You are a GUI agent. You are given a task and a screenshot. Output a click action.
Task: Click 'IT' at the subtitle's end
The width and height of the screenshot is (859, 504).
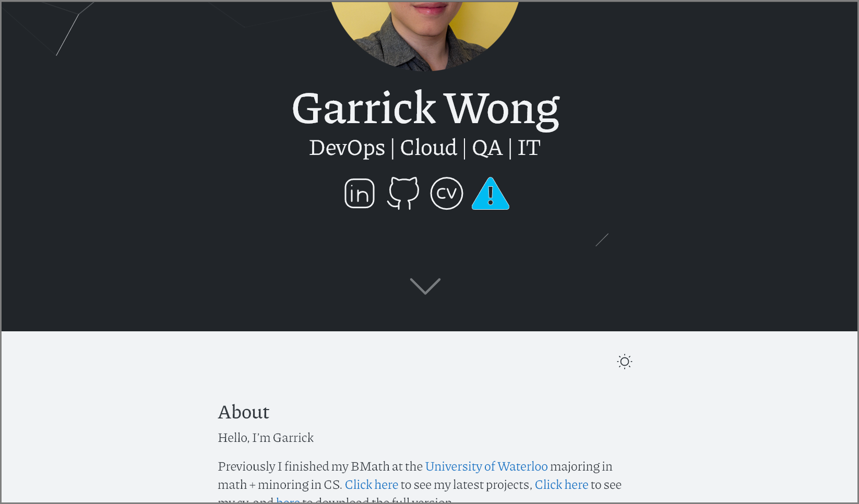[x=529, y=148]
